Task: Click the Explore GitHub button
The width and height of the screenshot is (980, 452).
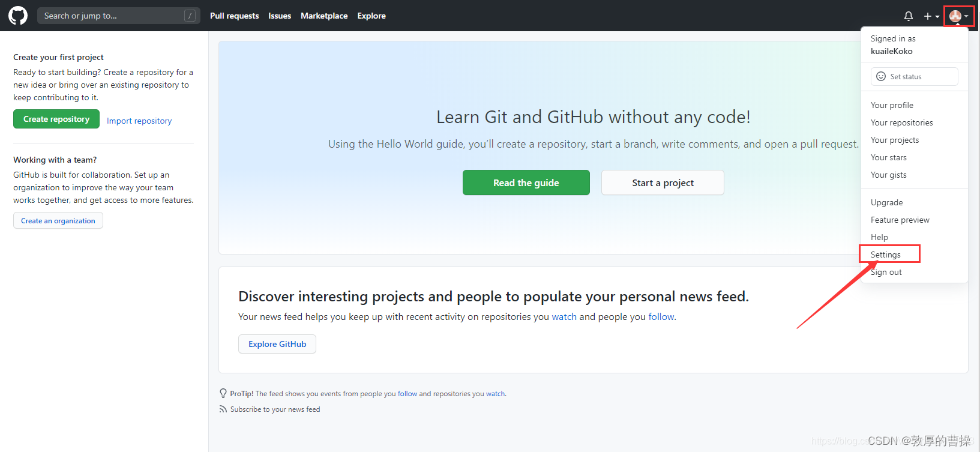Action: click(277, 344)
